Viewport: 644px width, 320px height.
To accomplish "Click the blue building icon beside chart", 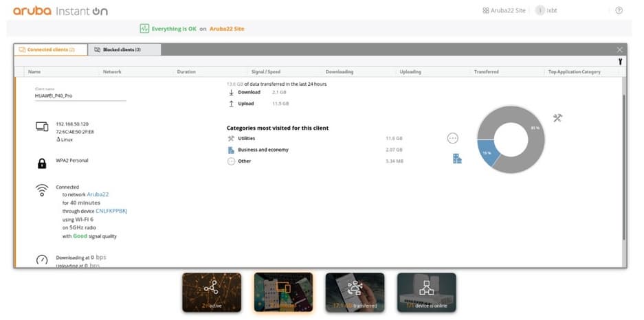I will pyautogui.click(x=457, y=159).
